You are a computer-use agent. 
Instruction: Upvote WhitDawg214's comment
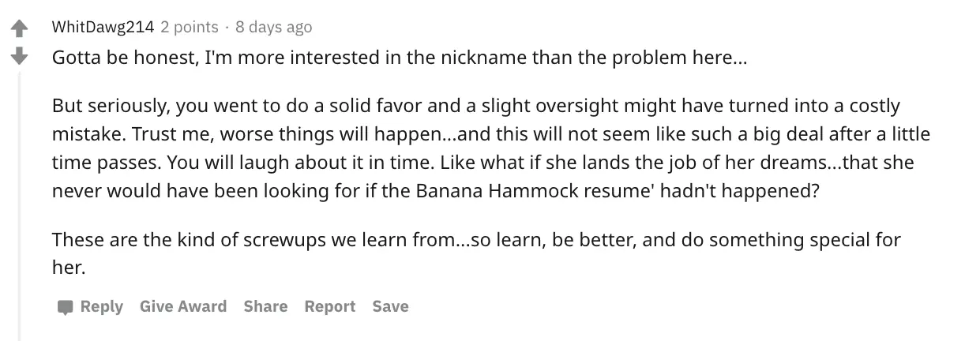coord(19,30)
